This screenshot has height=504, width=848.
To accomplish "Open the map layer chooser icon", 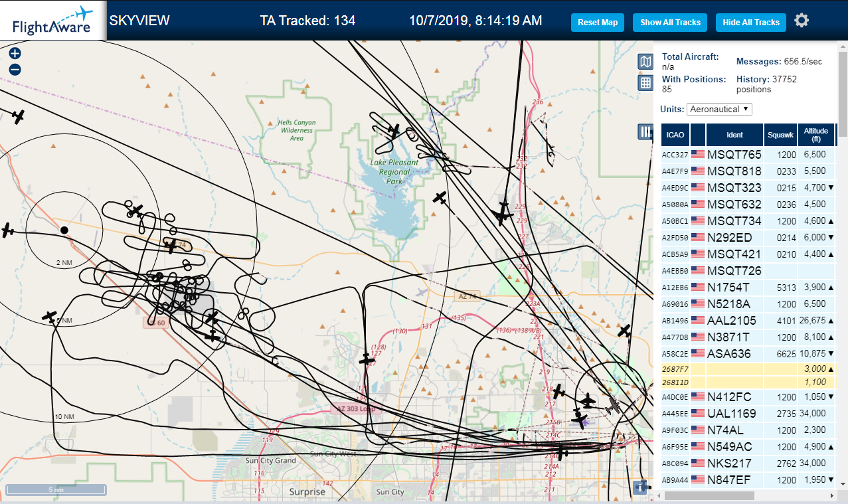I will pos(645,62).
